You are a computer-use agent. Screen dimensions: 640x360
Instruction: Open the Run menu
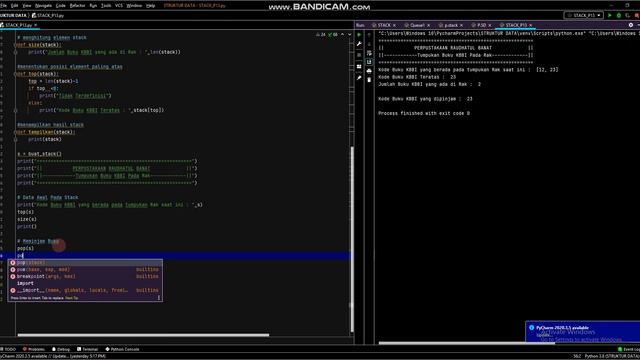pyautogui.click(x=93, y=6)
